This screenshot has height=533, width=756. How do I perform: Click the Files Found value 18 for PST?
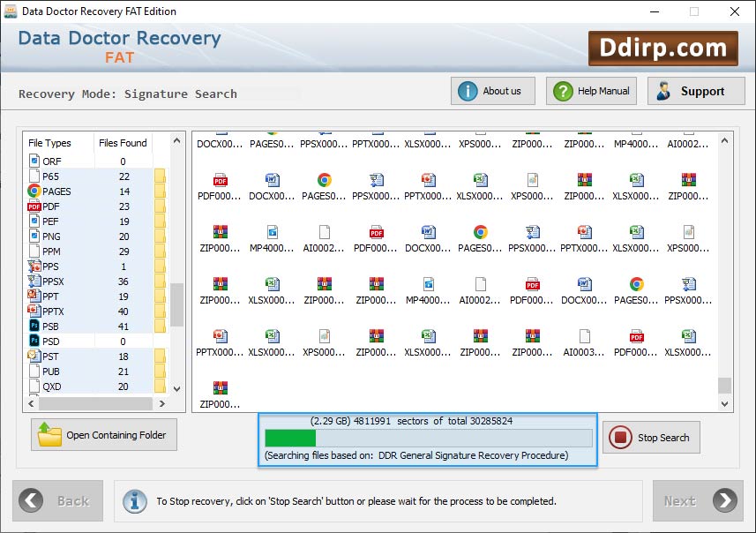point(124,357)
